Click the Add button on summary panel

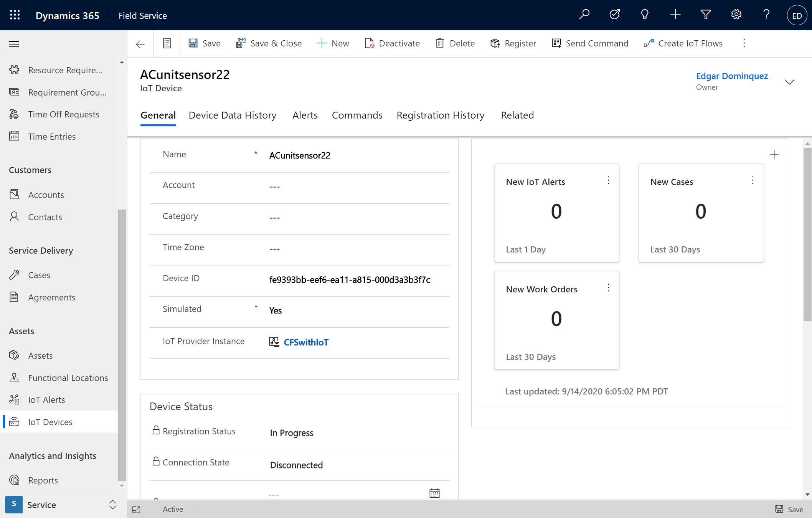[774, 155]
